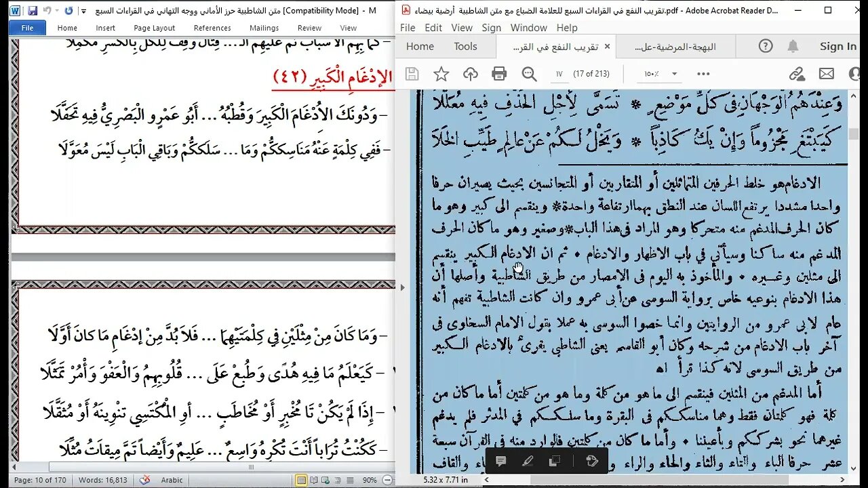The image size is (868, 488).
Task: Click the find text magnifier icon
Action: [x=530, y=74]
